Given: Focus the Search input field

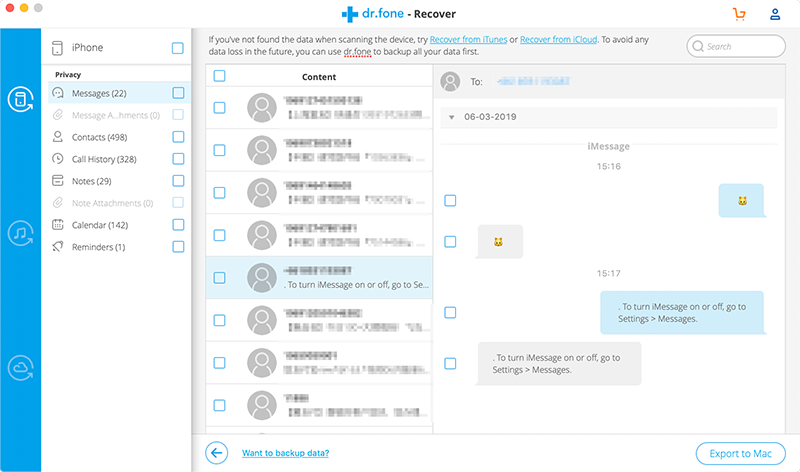Looking at the screenshot, I should click(736, 46).
